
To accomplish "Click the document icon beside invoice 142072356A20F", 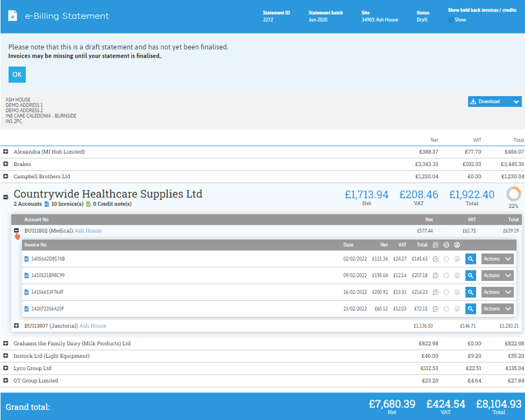I will coord(27,308).
